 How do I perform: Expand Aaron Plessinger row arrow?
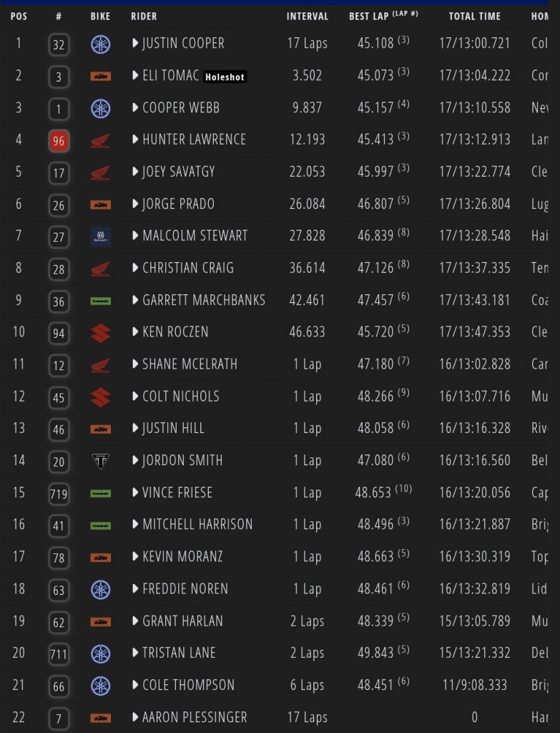[x=135, y=717]
